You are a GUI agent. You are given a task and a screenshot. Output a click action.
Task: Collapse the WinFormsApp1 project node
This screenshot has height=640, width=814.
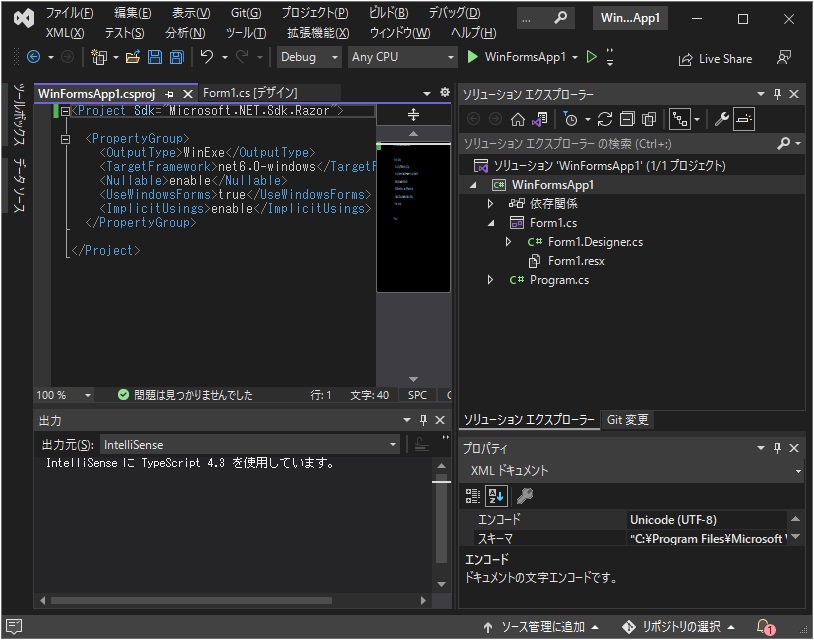pyautogui.click(x=472, y=185)
